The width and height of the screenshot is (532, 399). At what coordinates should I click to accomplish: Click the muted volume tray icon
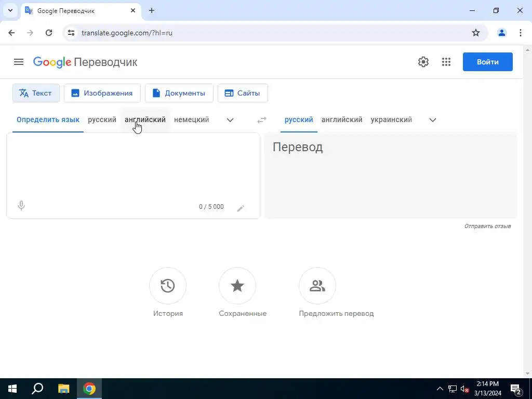[464, 389]
